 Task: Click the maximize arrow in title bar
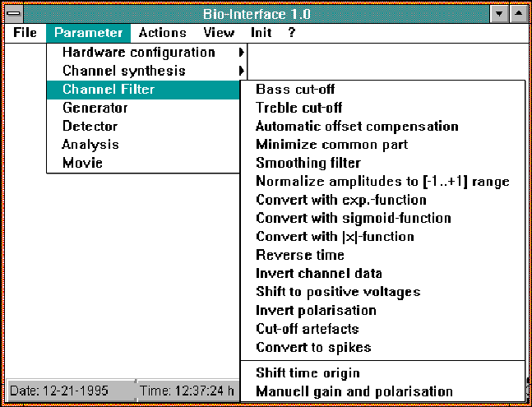517,13
